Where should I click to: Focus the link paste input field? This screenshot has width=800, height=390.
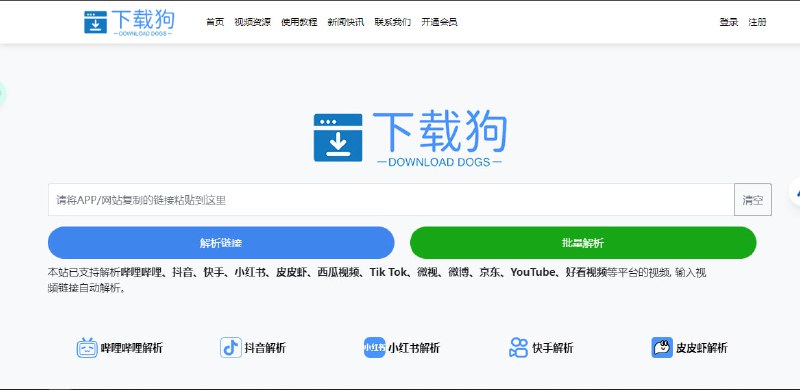coord(391,200)
